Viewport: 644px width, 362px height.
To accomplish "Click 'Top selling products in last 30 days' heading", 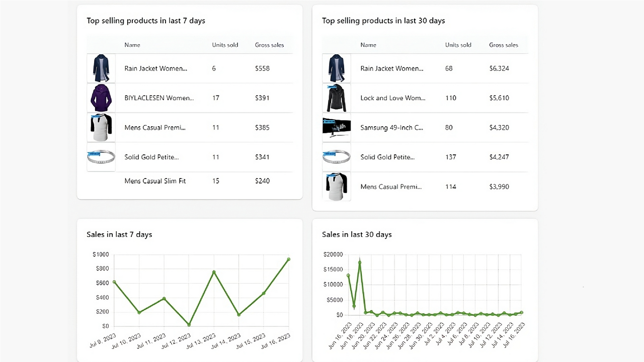I will click(x=383, y=21).
